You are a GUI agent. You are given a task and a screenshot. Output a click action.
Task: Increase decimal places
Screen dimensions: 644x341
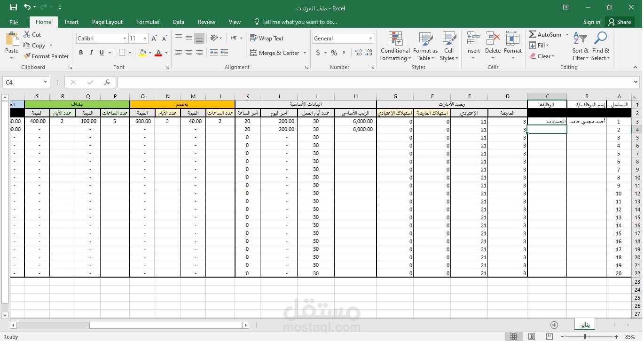[x=359, y=53]
